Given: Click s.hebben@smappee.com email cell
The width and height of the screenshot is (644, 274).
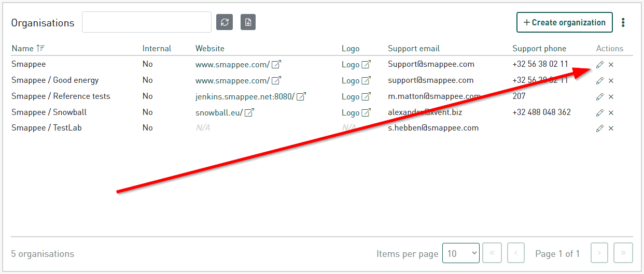Looking at the screenshot, I should coord(433,128).
